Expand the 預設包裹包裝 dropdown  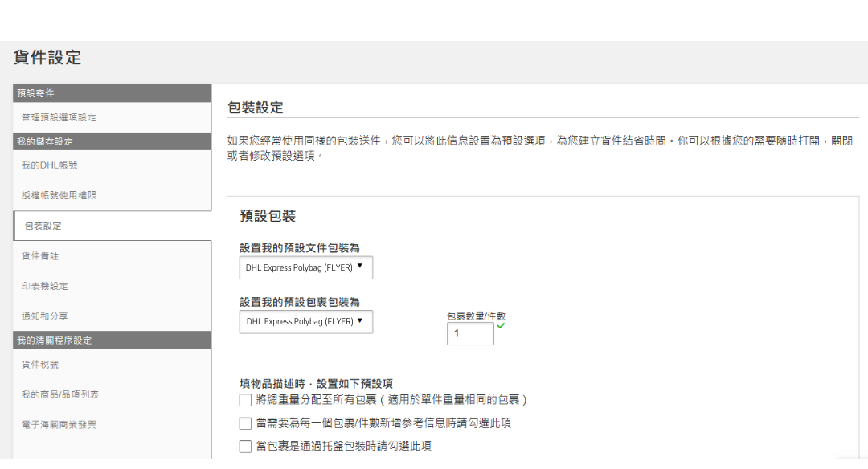pyautogui.click(x=306, y=321)
